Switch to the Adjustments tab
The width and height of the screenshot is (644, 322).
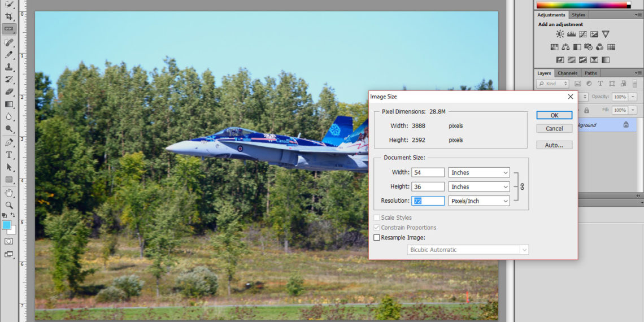pos(551,15)
